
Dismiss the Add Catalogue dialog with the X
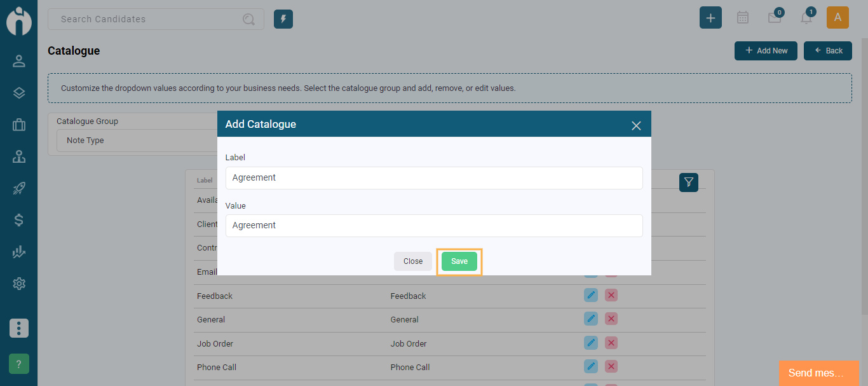tap(636, 125)
